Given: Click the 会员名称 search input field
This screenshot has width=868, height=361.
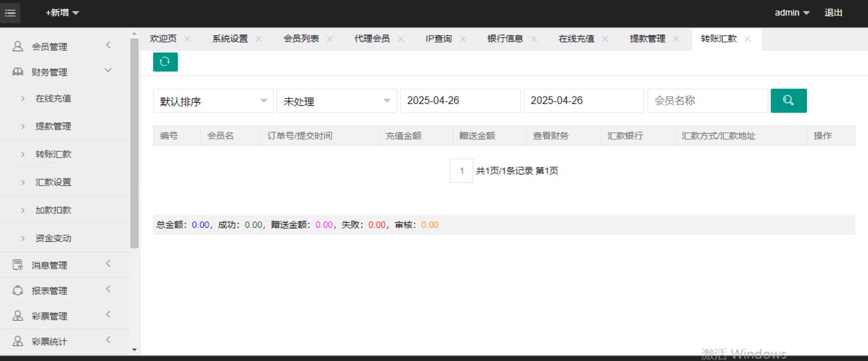Looking at the screenshot, I should [x=707, y=101].
